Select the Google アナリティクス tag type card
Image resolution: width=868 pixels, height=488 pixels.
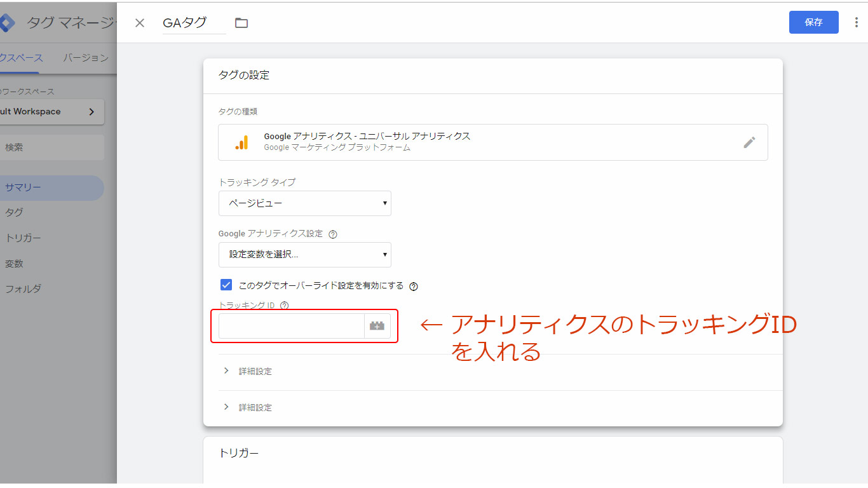[x=492, y=142]
